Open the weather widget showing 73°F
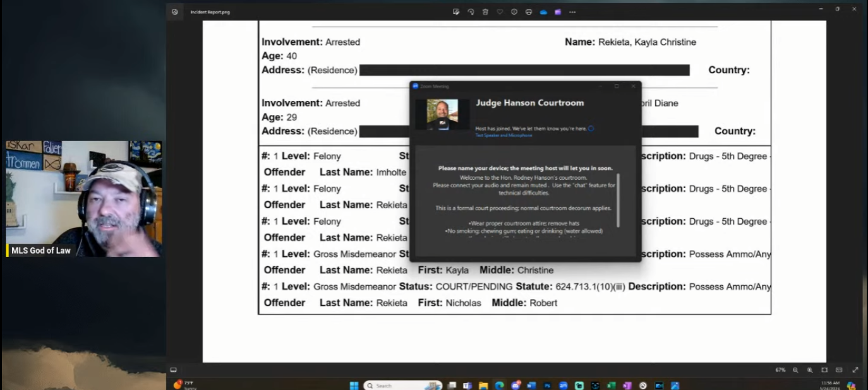 point(185,384)
